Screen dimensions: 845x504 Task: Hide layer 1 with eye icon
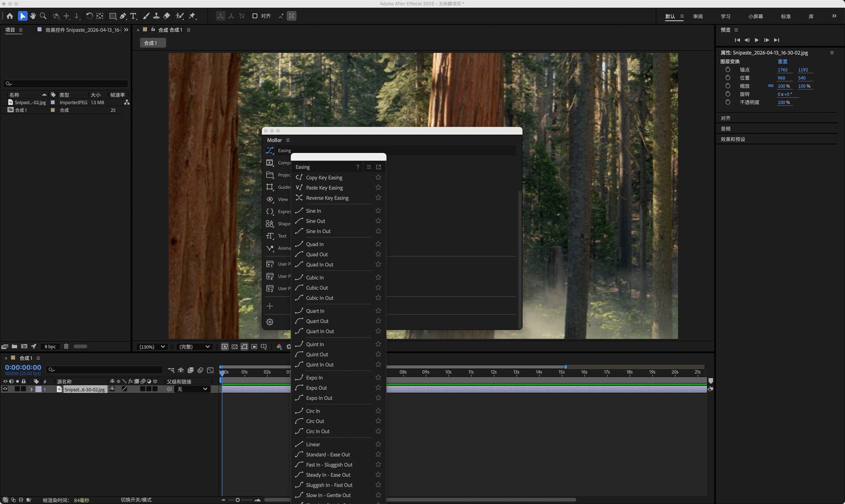point(5,389)
